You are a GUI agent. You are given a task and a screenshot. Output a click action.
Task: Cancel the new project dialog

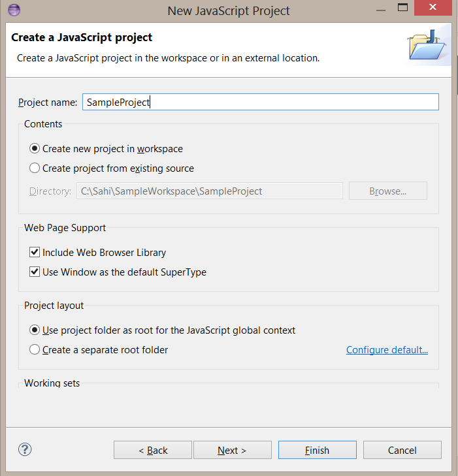coord(402,450)
